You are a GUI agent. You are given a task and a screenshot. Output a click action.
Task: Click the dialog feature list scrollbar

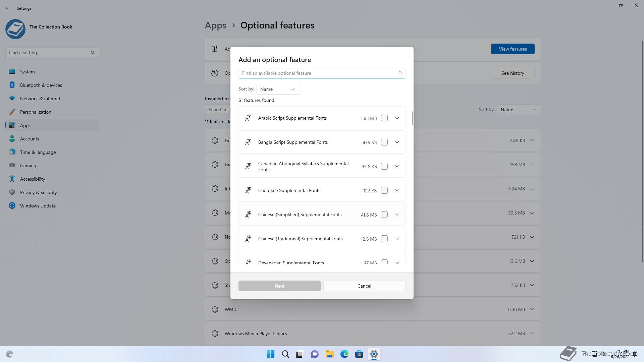pyautogui.click(x=412, y=118)
